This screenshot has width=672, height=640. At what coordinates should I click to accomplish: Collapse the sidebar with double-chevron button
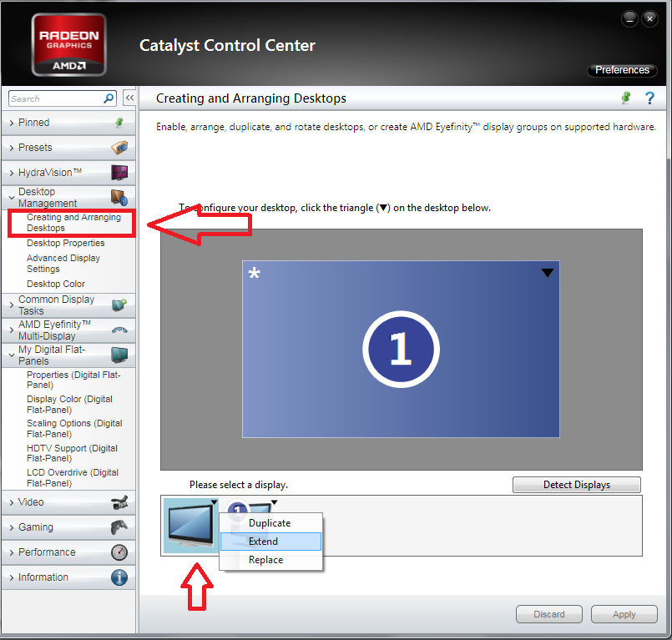[129, 98]
